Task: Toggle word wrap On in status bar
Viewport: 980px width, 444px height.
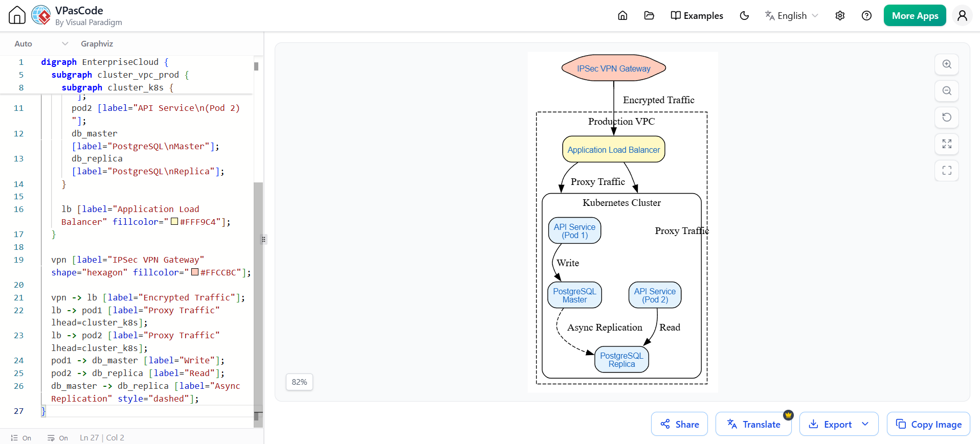Action: [x=58, y=438]
